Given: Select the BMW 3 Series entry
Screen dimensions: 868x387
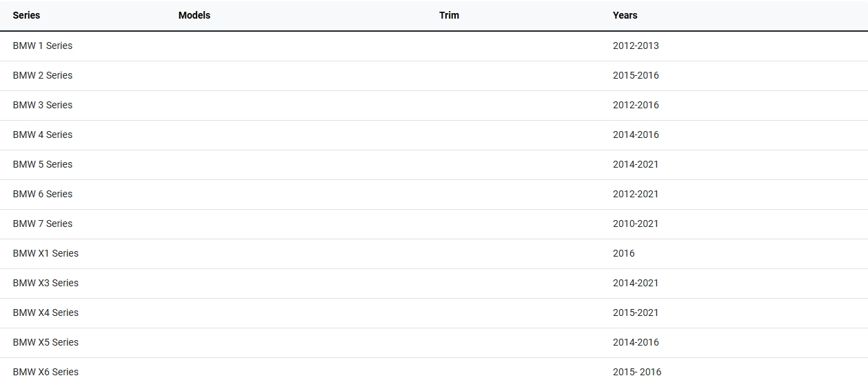Looking at the screenshot, I should 42,105.
